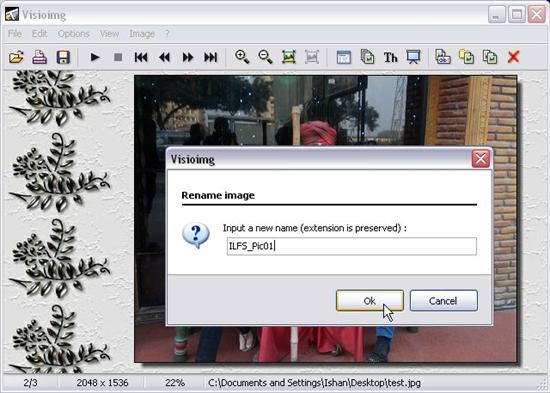Open the View menu
The width and height of the screenshot is (550, 393).
[x=109, y=34]
